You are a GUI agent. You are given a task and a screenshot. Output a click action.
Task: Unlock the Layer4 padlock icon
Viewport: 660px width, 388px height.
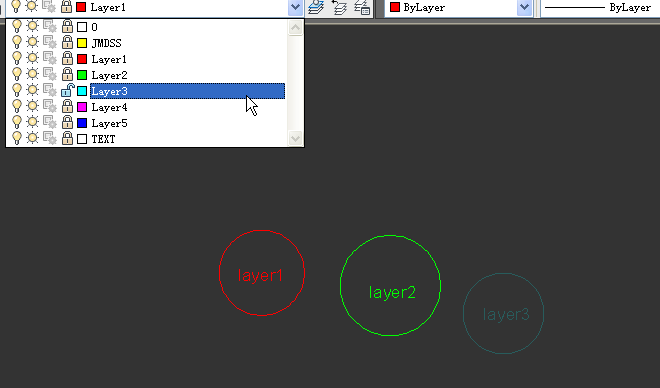pyautogui.click(x=67, y=107)
